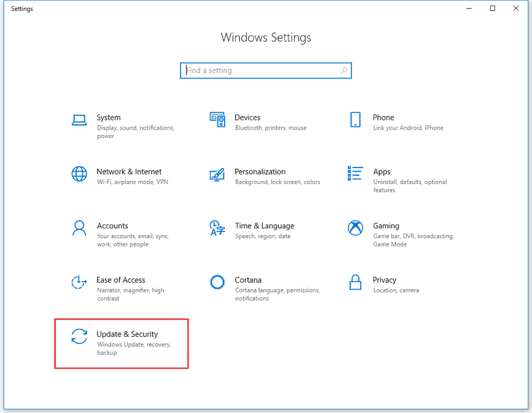Open Devices via keyboard icon
The height and width of the screenshot is (413, 532).
point(217,120)
